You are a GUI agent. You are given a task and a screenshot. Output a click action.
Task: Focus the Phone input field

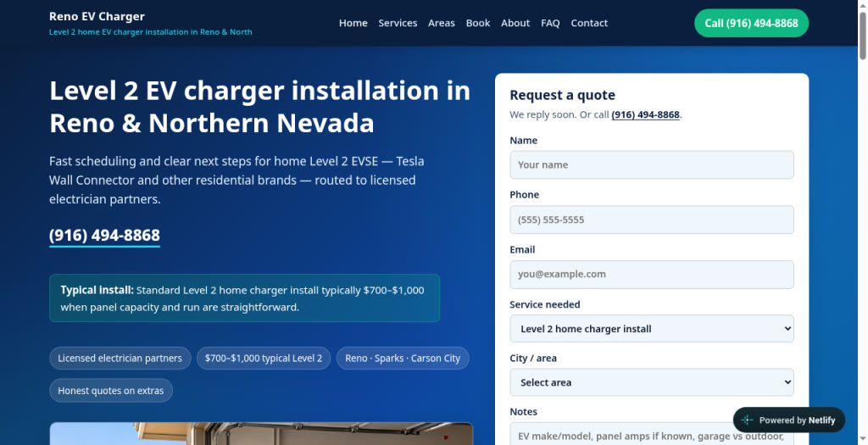click(x=652, y=220)
